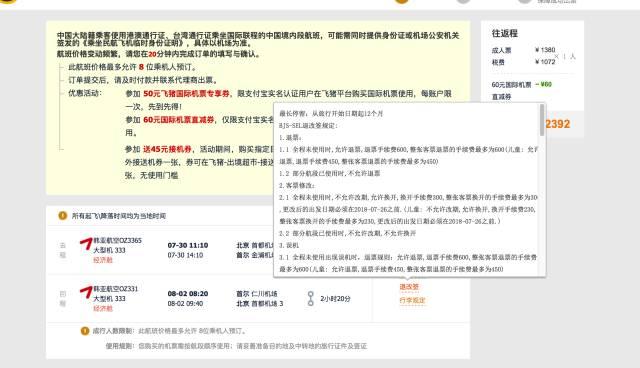
Task: Click the info icon next to 旅行人数限制
Action: 85,331
